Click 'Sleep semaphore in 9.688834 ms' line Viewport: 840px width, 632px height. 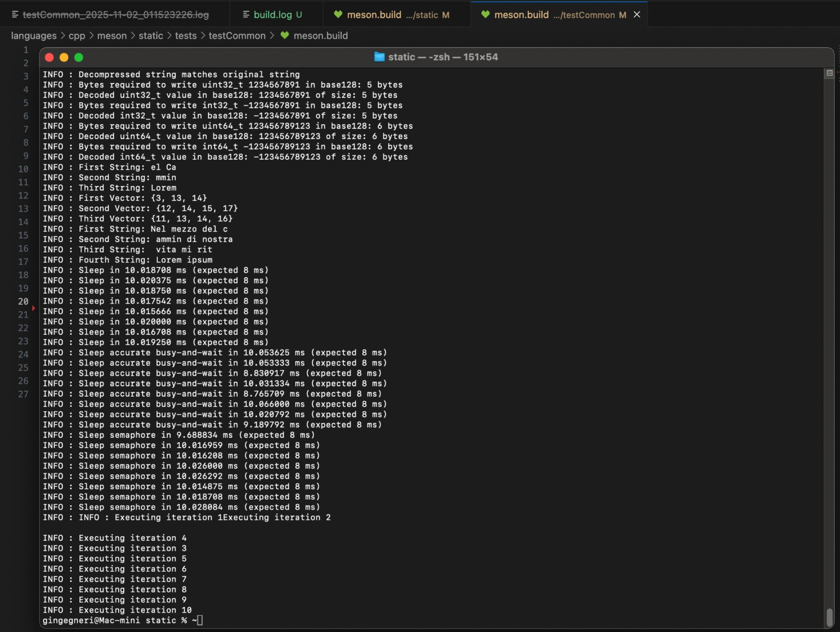click(x=179, y=435)
